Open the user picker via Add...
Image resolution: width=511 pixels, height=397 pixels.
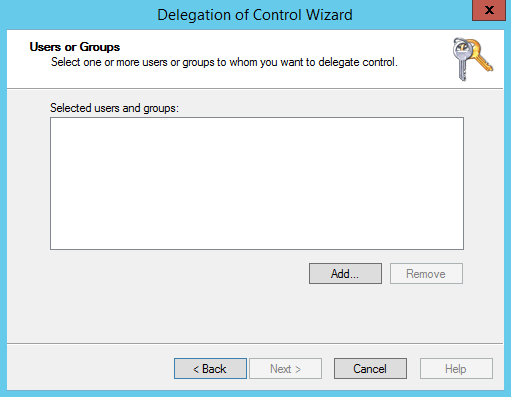345,274
